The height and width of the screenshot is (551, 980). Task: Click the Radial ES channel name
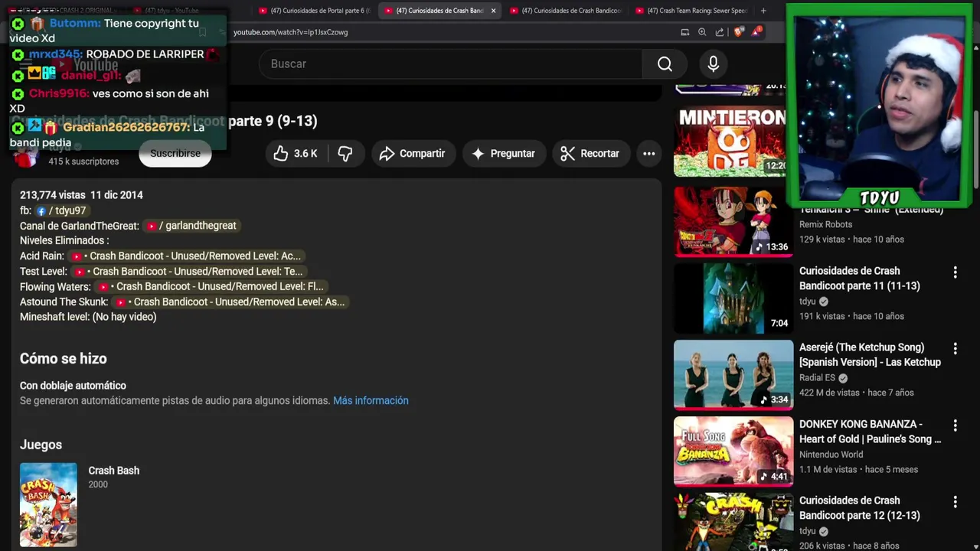point(818,378)
